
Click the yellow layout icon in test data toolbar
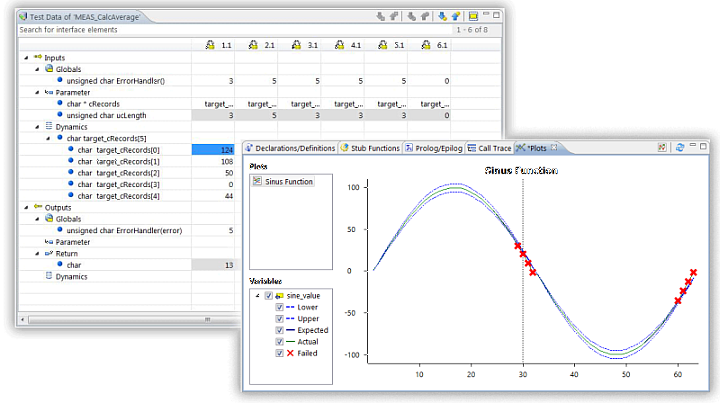[x=472, y=16]
